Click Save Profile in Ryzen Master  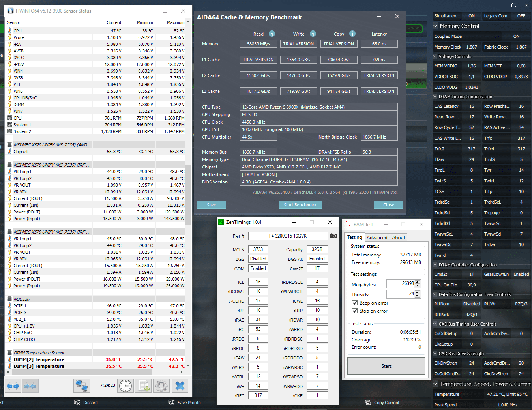tap(189, 403)
